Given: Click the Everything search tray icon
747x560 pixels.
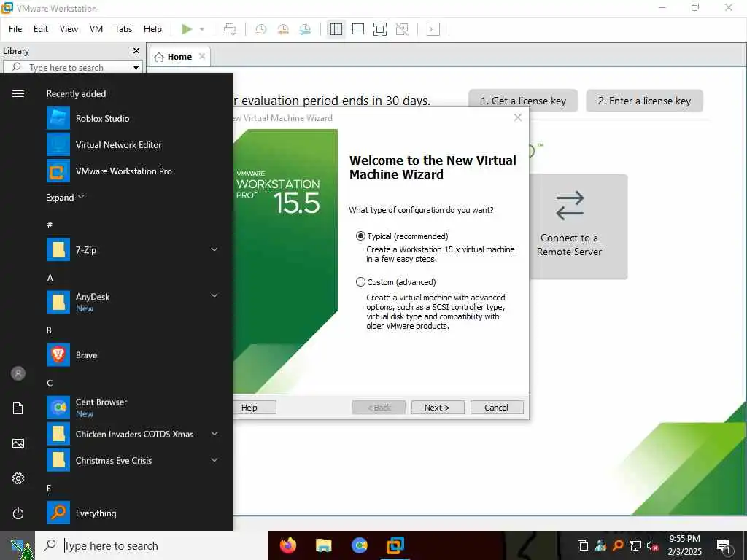Looking at the screenshot, I should [618, 545].
